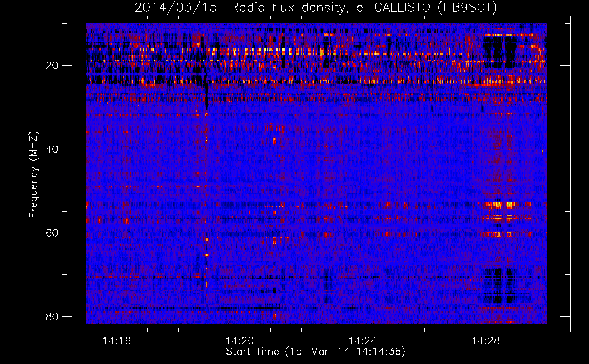589x364 pixels.
Task: Click the 60 frequency tick label
Action: click(52, 233)
